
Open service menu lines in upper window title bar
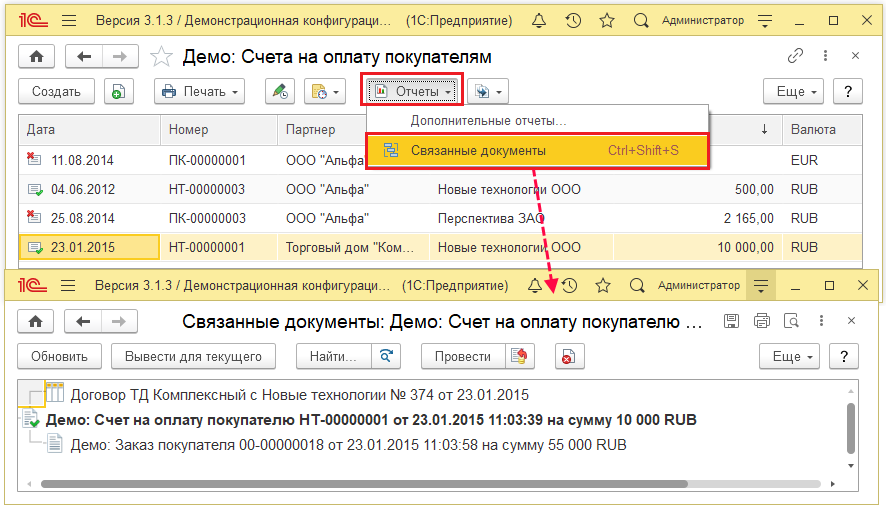765,21
